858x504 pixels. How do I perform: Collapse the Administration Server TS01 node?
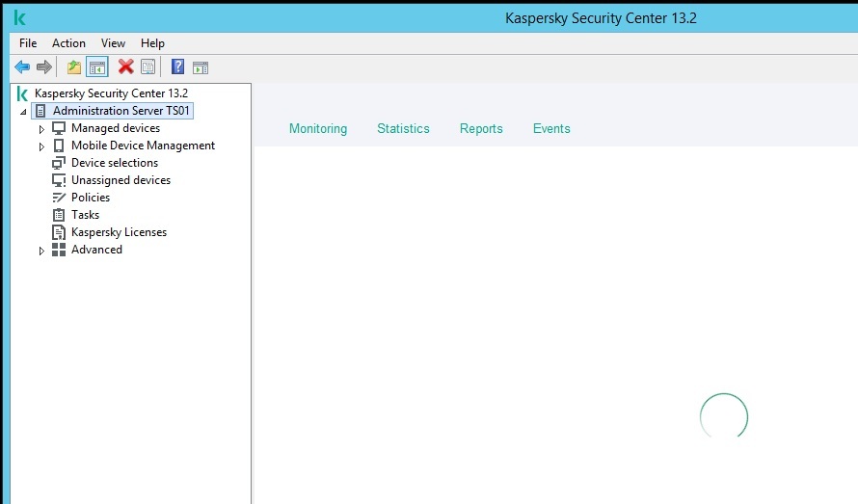pyautogui.click(x=23, y=112)
